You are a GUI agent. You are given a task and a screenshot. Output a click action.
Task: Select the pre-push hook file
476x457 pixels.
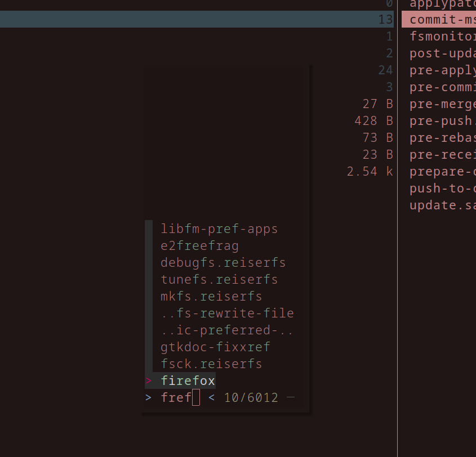coord(442,120)
